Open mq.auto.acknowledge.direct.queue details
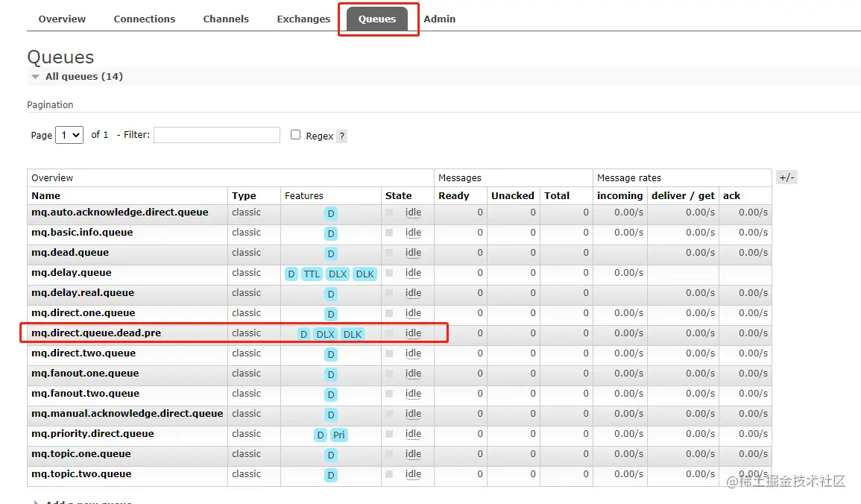Image resolution: width=861 pixels, height=504 pixels. pyautogui.click(x=120, y=212)
